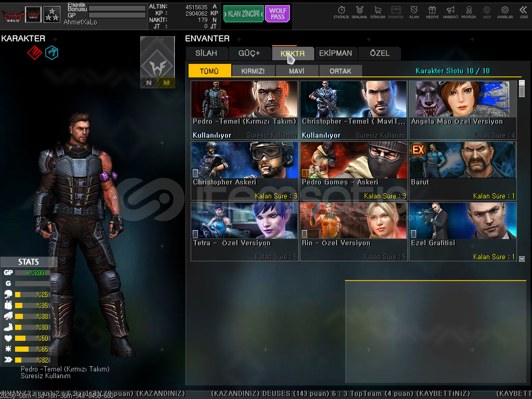Click the three-star rank badge icon
Screen dimensions: 532x399
point(52,15)
